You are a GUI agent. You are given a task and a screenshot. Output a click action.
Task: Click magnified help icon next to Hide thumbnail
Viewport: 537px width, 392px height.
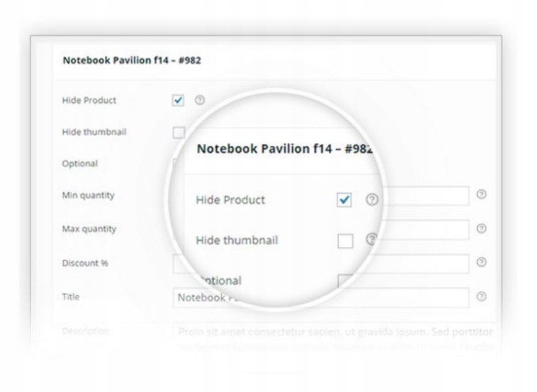[x=370, y=240]
